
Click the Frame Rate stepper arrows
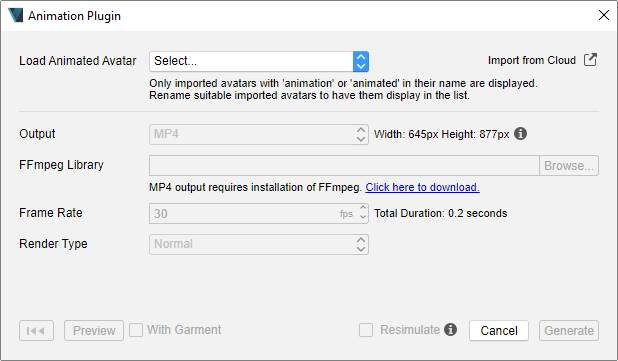(363, 213)
